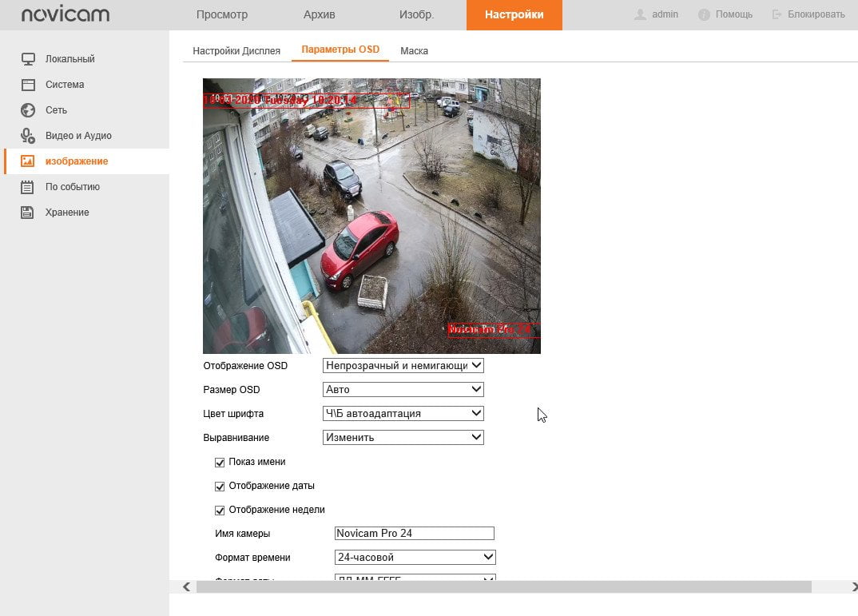858x616 pixels.
Task: Click the Хранение floppy disk icon
Action: pos(28,213)
